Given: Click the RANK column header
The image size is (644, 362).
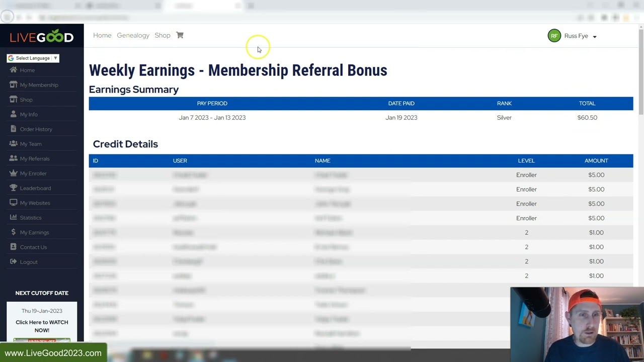Looking at the screenshot, I should [x=504, y=103].
